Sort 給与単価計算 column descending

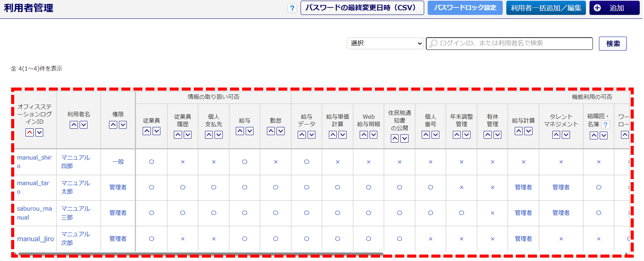[342, 135]
